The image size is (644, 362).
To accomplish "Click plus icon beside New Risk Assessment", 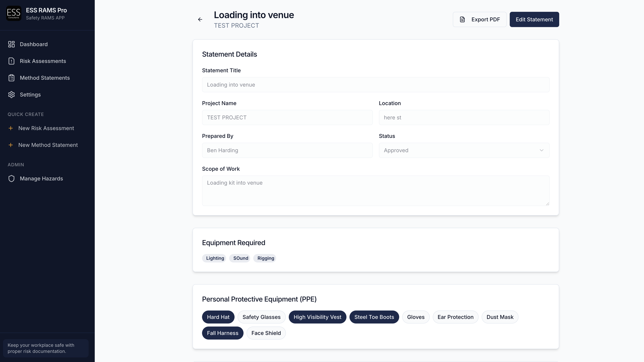I will pos(11,128).
